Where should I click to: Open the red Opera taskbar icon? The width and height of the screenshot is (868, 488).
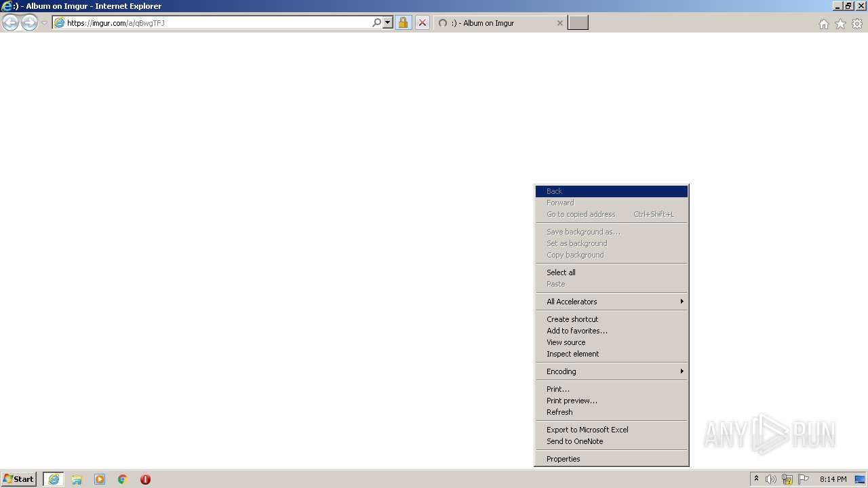(145, 479)
